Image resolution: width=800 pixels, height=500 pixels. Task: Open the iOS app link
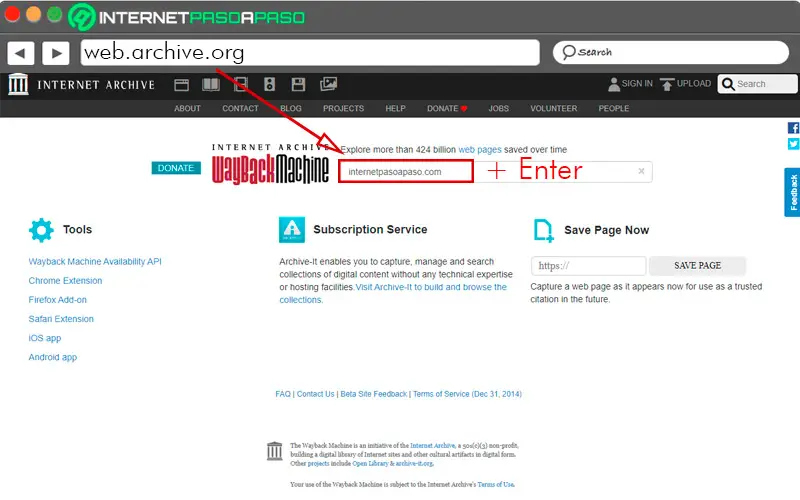click(x=45, y=338)
